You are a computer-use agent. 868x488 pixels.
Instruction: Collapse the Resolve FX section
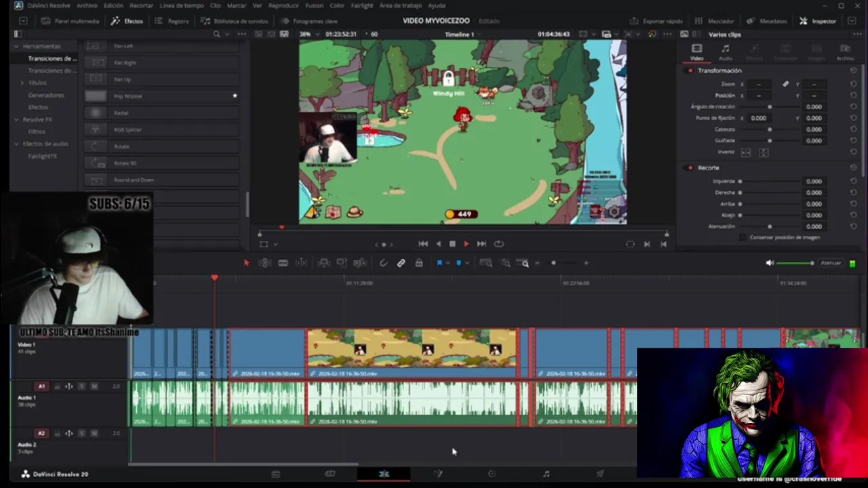(16, 119)
